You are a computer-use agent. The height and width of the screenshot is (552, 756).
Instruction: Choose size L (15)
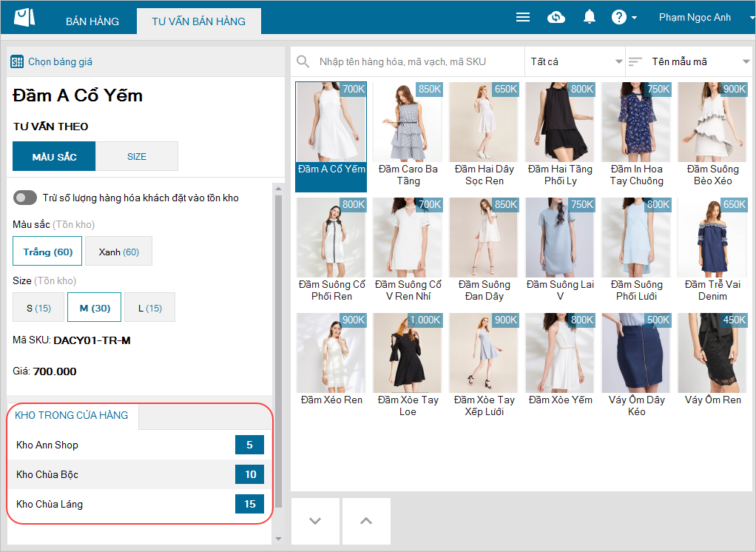149,308
